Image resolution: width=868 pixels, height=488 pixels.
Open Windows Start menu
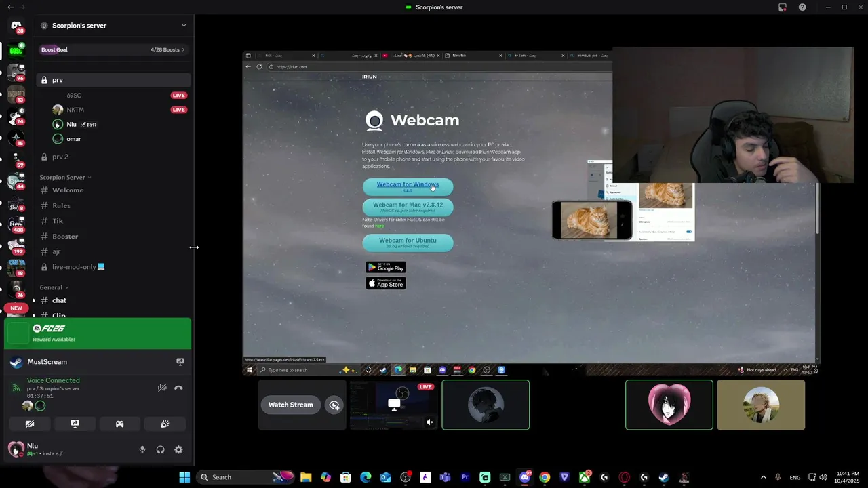pos(184,477)
